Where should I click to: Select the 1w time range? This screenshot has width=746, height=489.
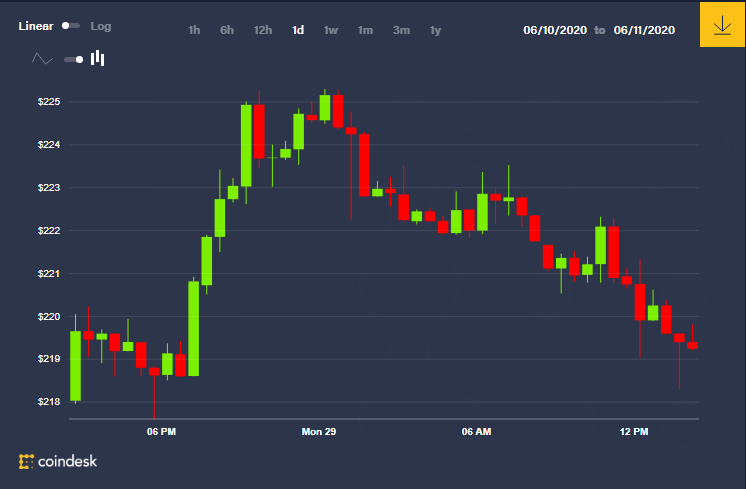pos(331,30)
